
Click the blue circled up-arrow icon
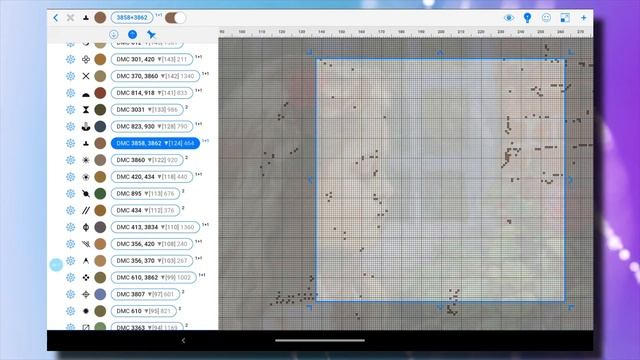132,34
